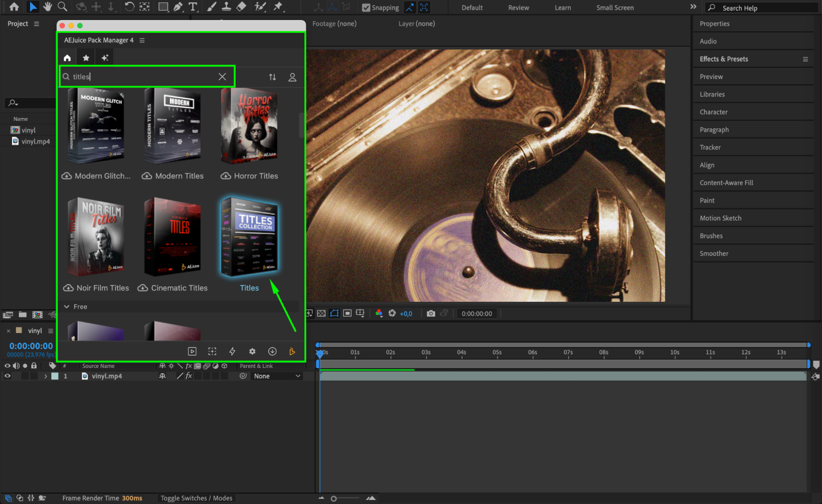Open AEJuice settings gear icon
The image size is (822, 504).
pyautogui.click(x=252, y=351)
